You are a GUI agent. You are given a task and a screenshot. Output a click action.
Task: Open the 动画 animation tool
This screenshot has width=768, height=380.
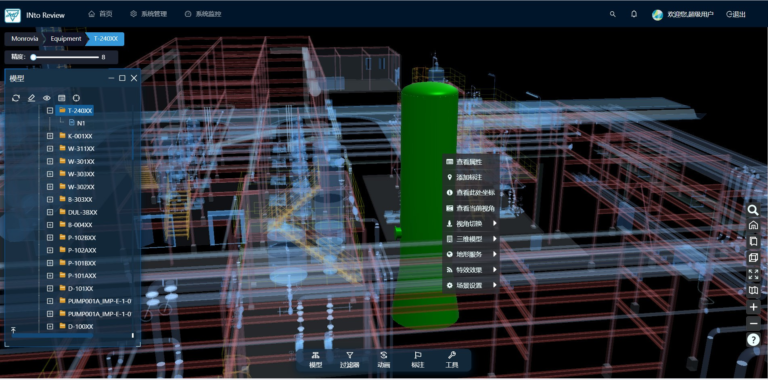(384, 360)
